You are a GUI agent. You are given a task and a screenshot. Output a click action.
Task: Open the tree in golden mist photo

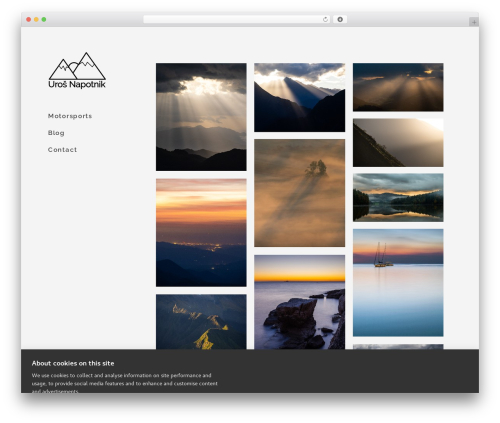299,193
